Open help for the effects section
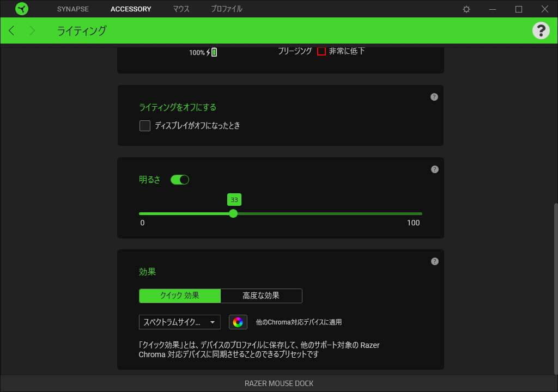The width and height of the screenshot is (558, 392). [x=434, y=261]
